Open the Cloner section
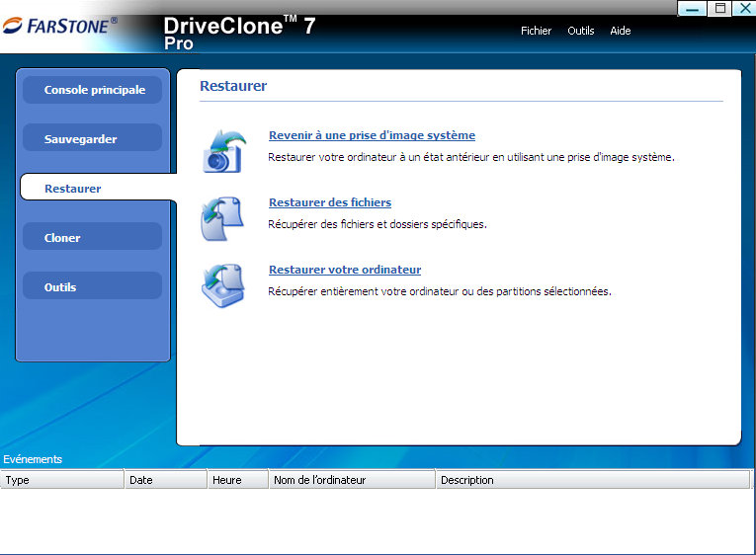The width and height of the screenshot is (756, 555). pyautogui.click(x=92, y=237)
